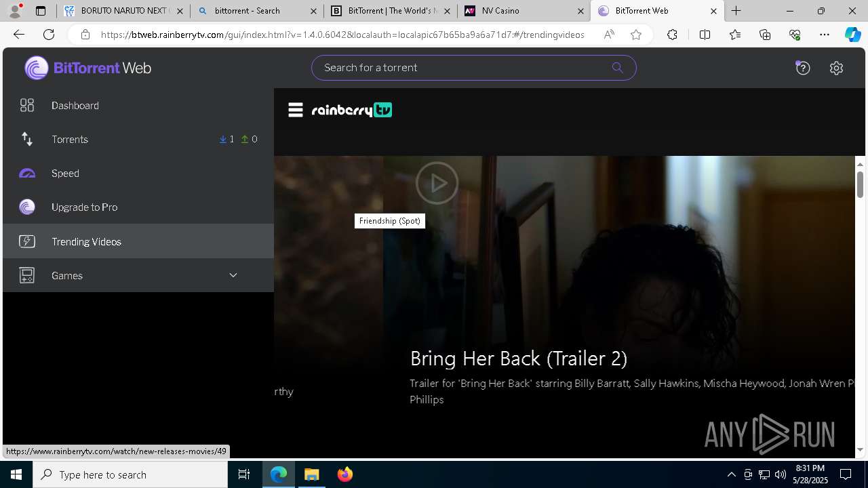Viewport: 868px width, 488px height.
Task: Click the trailer description text starting 'Trailer for'
Action: tap(632, 391)
